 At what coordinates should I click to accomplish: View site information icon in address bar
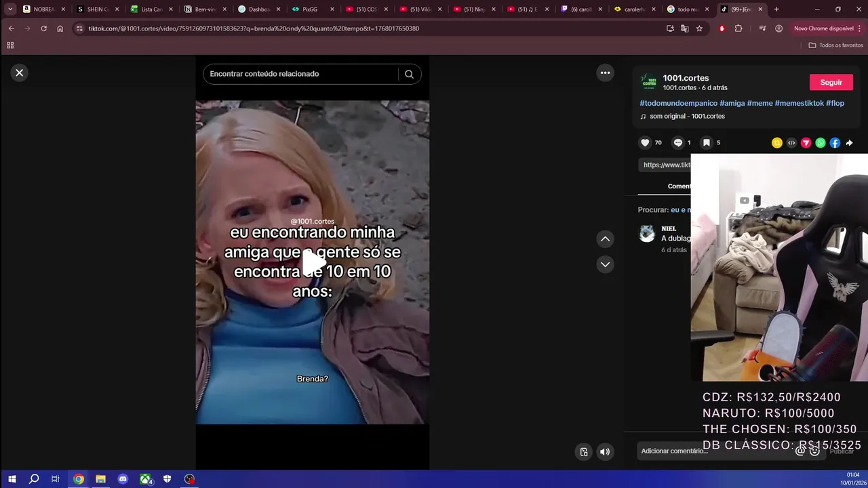(x=79, y=28)
